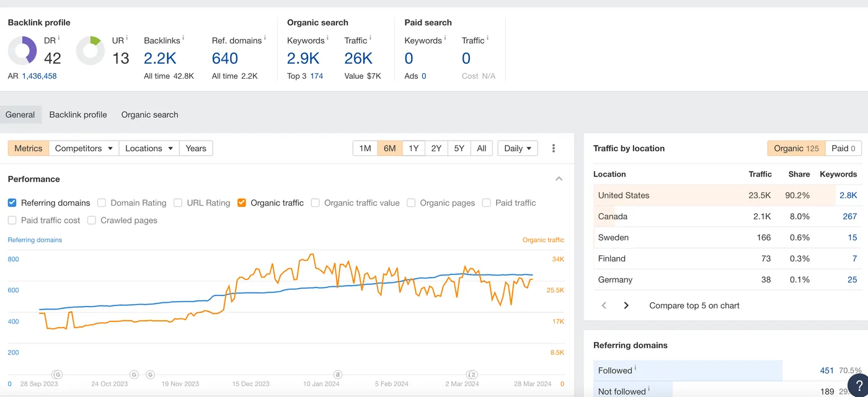Click the info icon next to DR

tap(59, 38)
